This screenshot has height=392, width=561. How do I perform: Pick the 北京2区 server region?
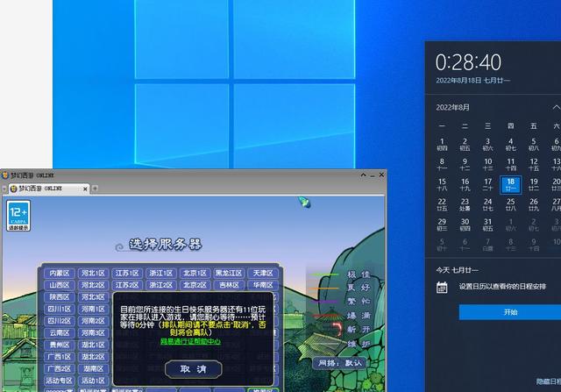point(195,285)
